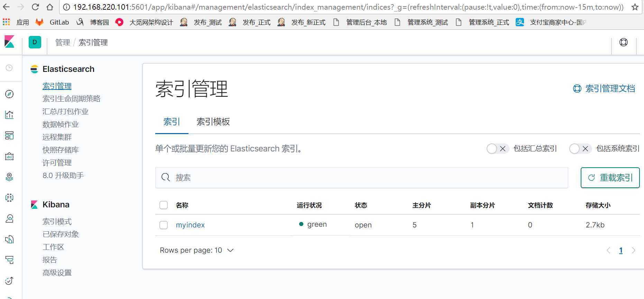Open the 大觅网架构设计 bookmark
The image size is (644, 299).
(144, 22)
